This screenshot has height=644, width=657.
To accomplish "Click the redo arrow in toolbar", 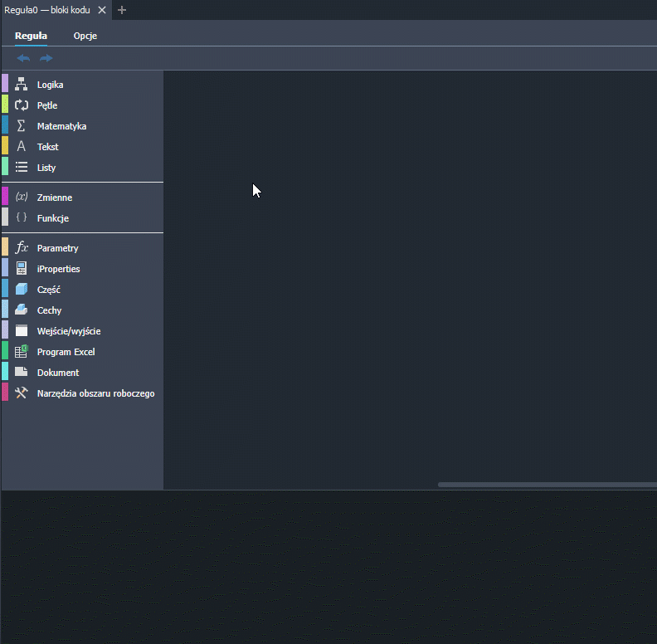I will tap(46, 58).
